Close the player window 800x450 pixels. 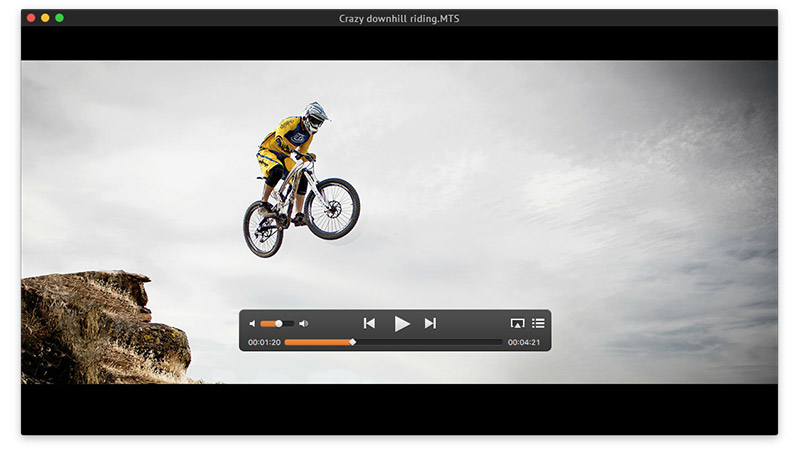(31, 18)
